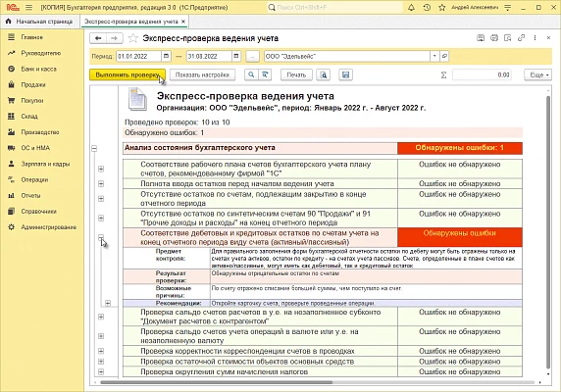Click the vertical report scrollbar
Screen dimensions: 561x392
[x=548, y=232]
